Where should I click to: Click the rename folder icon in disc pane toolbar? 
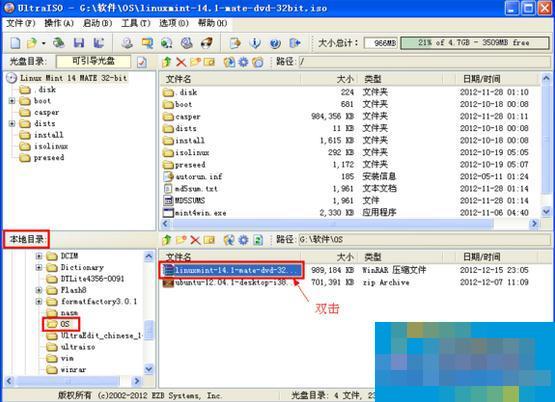click(209, 62)
